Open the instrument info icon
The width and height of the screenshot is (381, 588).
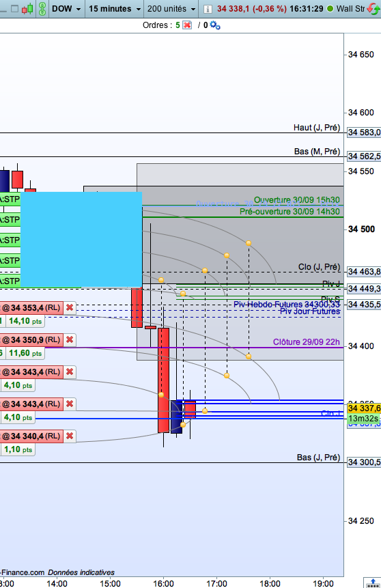[208, 9]
